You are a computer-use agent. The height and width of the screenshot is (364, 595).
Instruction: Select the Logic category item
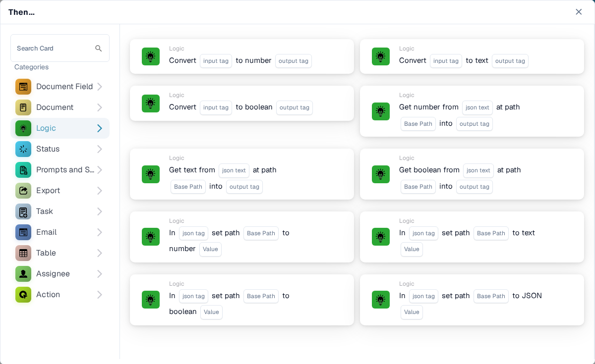[60, 128]
